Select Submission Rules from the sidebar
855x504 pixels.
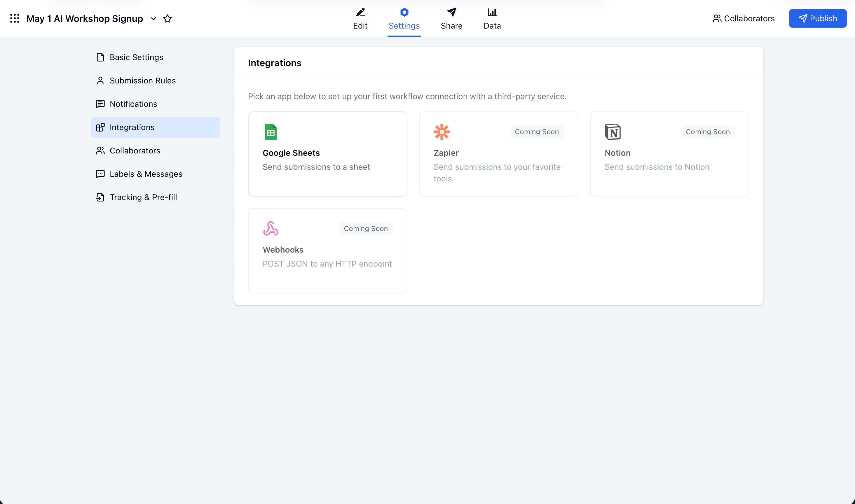pyautogui.click(x=142, y=80)
